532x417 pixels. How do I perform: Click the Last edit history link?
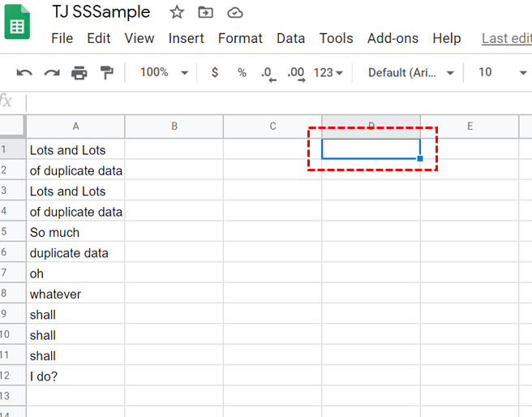[506, 38]
